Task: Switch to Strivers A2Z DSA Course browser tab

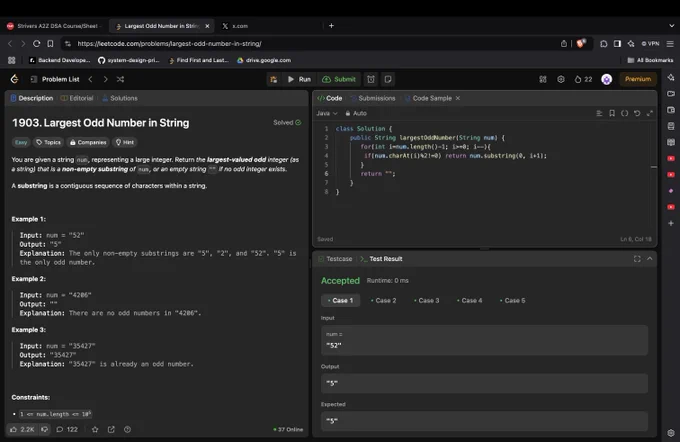Action: pos(54,26)
